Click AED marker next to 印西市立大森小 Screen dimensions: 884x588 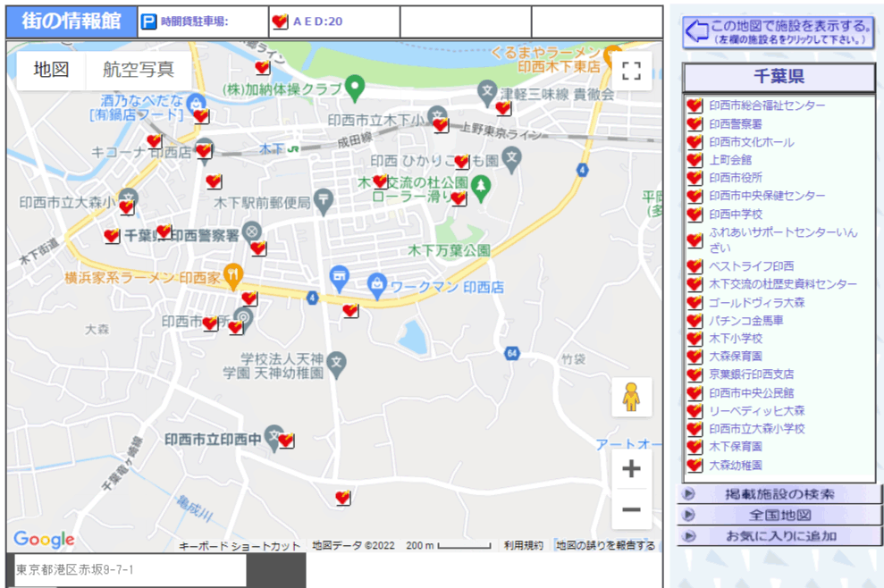127,207
